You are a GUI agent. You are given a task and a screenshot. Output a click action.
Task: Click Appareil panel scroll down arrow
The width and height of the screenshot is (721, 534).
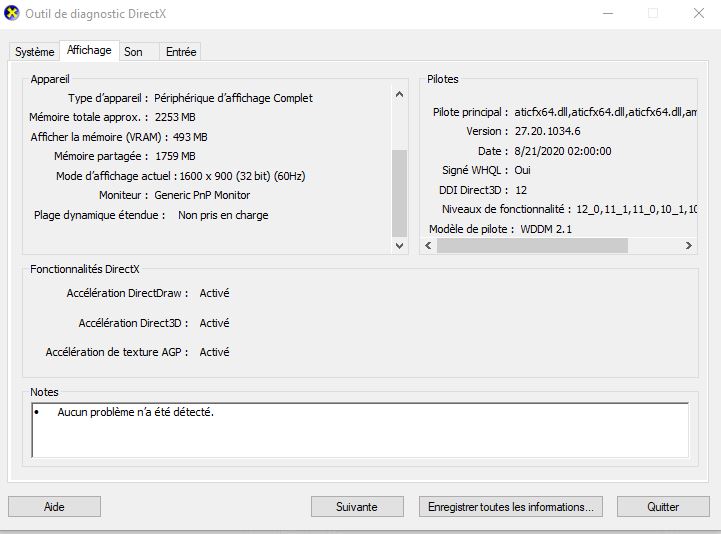(399, 246)
